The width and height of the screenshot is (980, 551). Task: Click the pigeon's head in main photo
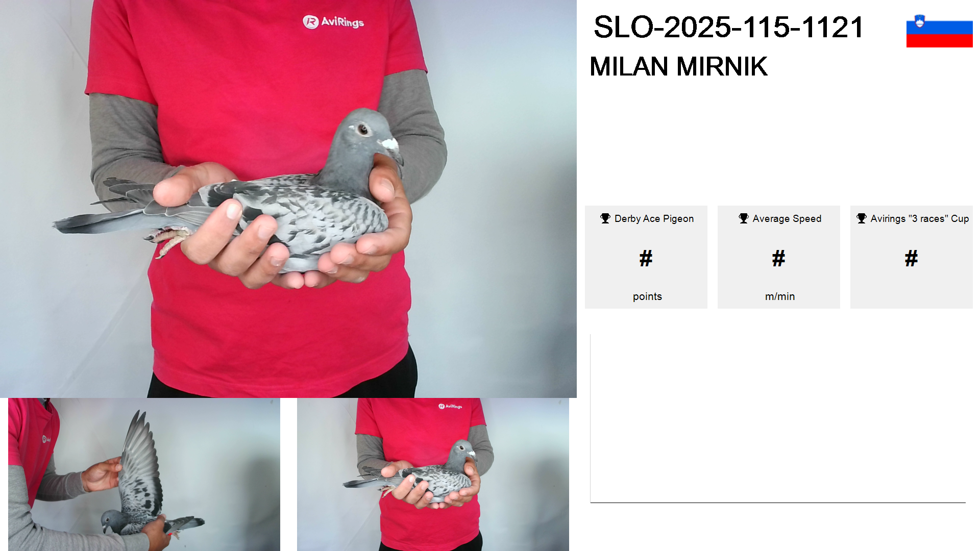(x=365, y=134)
